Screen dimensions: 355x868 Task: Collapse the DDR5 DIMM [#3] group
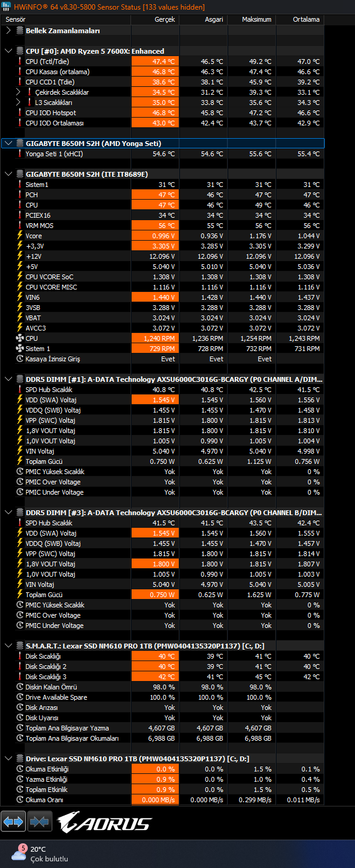pos(8,512)
